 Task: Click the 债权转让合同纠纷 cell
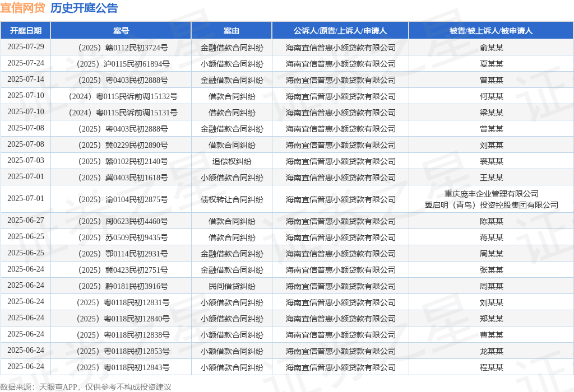tap(232, 199)
